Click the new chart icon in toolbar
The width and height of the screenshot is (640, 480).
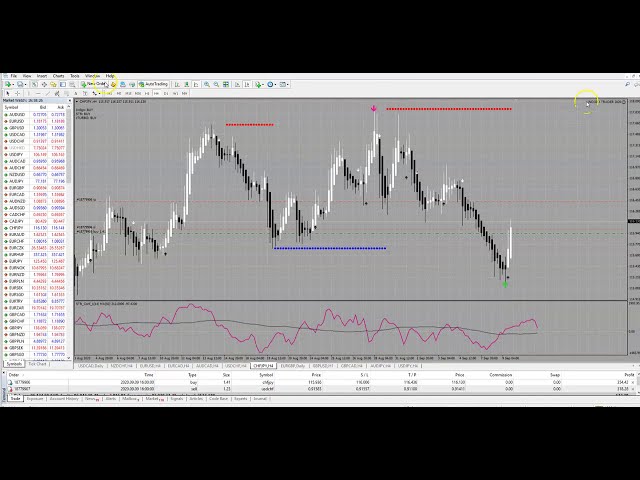coord(7,84)
